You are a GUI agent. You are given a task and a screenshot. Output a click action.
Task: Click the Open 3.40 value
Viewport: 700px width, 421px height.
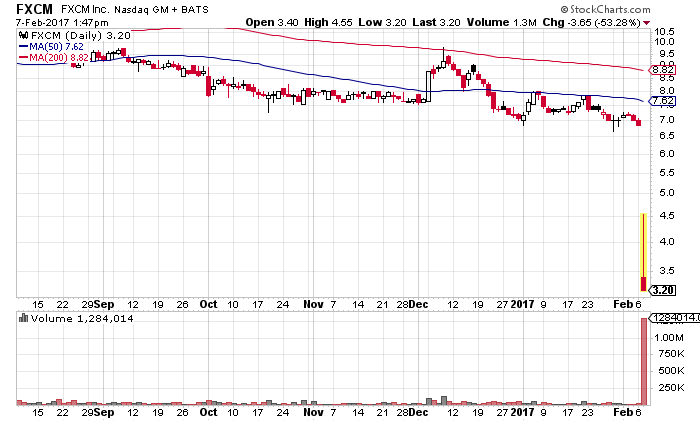click(272, 22)
